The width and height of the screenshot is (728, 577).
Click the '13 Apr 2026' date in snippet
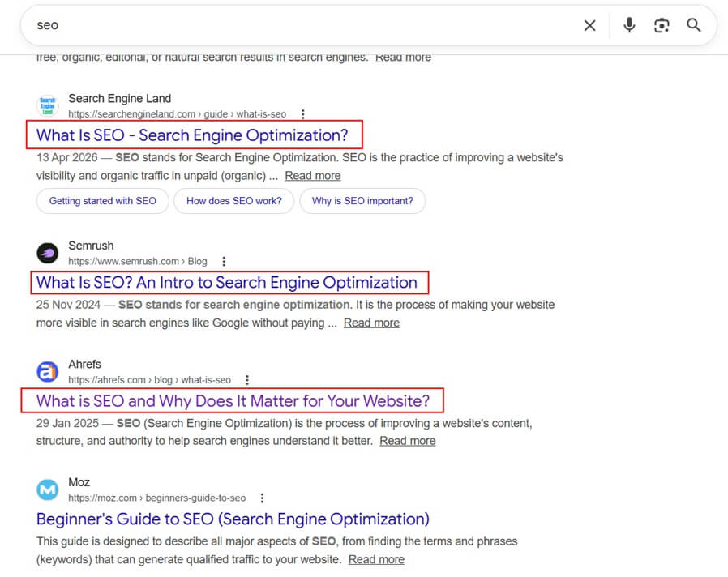click(x=66, y=158)
